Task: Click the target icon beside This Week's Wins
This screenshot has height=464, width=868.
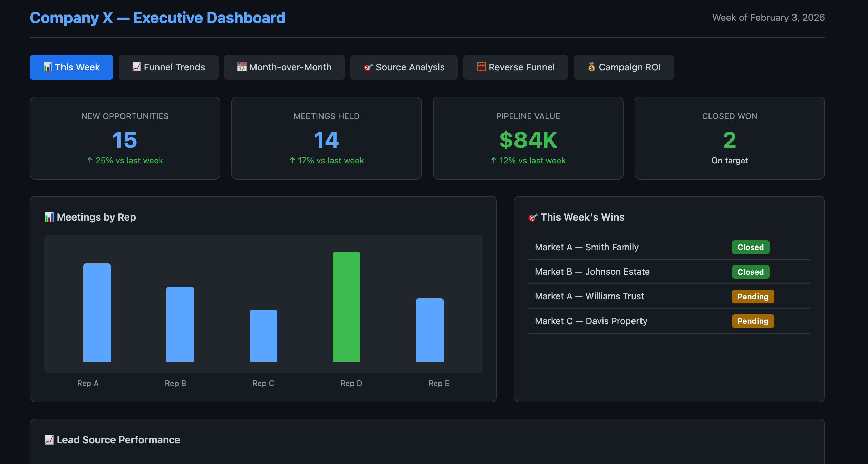Action: tap(533, 217)
